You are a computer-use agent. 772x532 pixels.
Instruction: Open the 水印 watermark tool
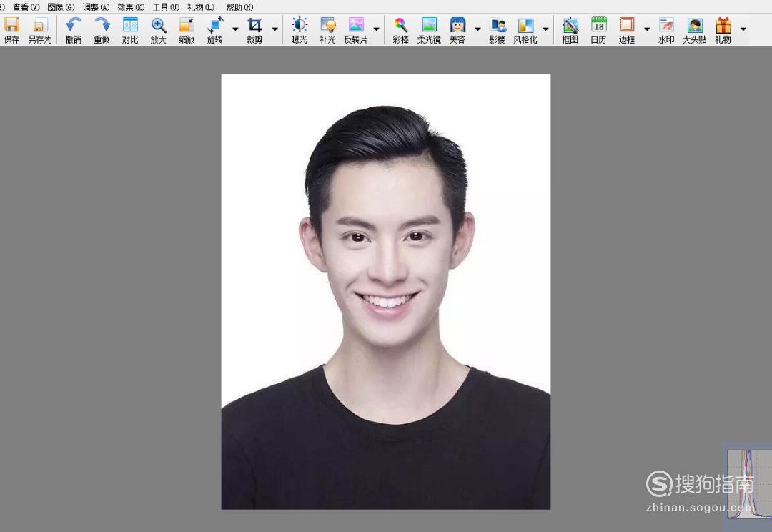point(667,30)
